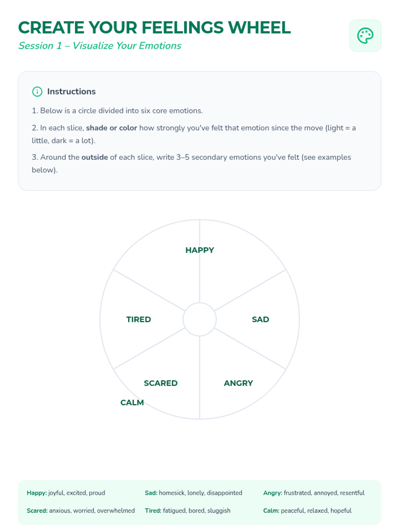
Task: Click the bold "outside" word in instructions
Action: pos(94,157)
